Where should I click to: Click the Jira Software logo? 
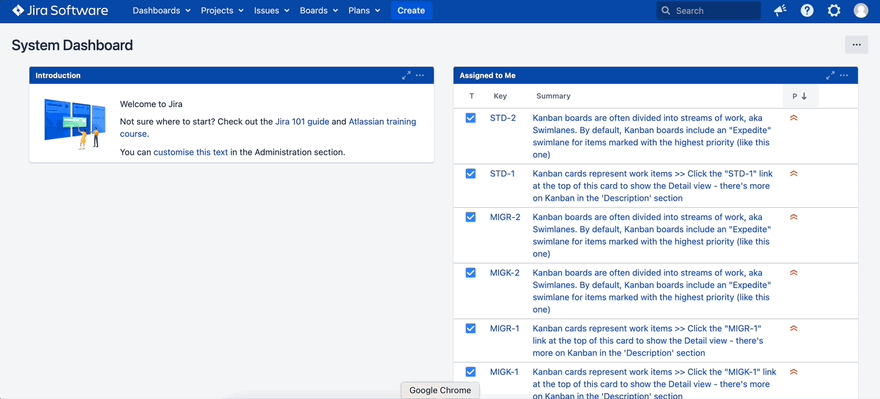(x=60, y=11)
